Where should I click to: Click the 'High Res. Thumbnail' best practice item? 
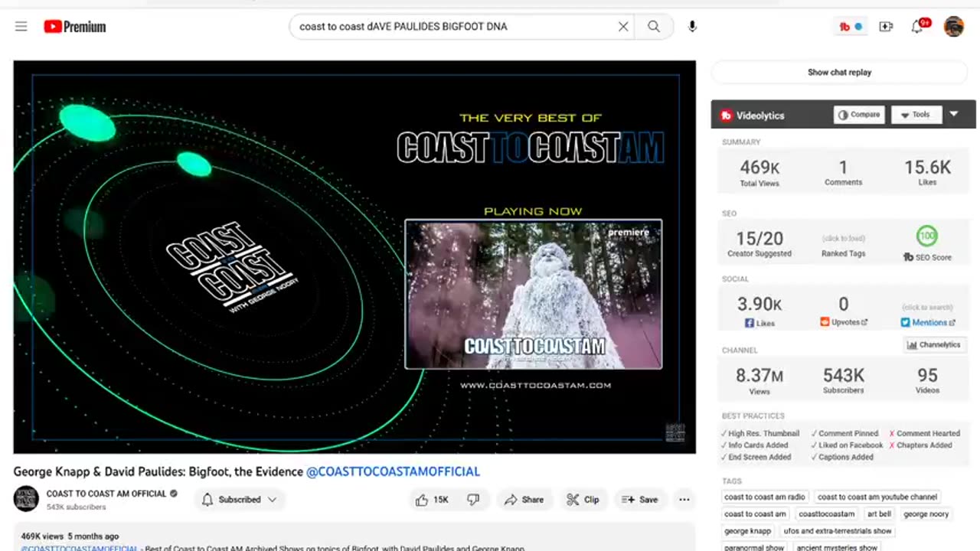[759, 433]
